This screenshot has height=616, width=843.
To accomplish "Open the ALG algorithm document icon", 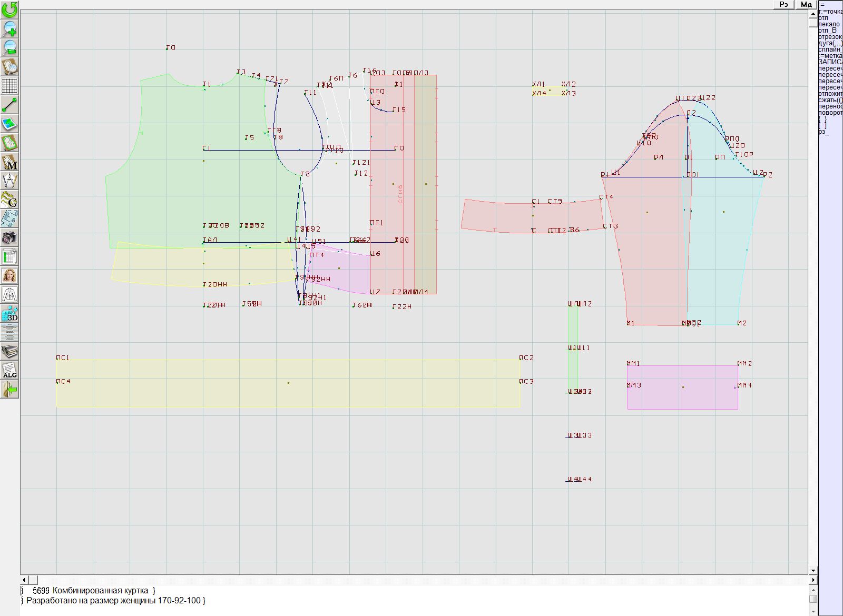I will 9,371.
